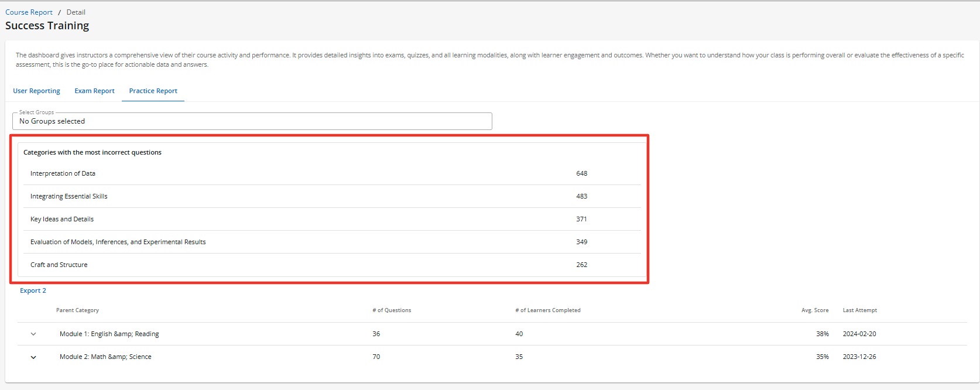Click the Avg. Score column header
The image size is (980, 390).
point(814,310)
